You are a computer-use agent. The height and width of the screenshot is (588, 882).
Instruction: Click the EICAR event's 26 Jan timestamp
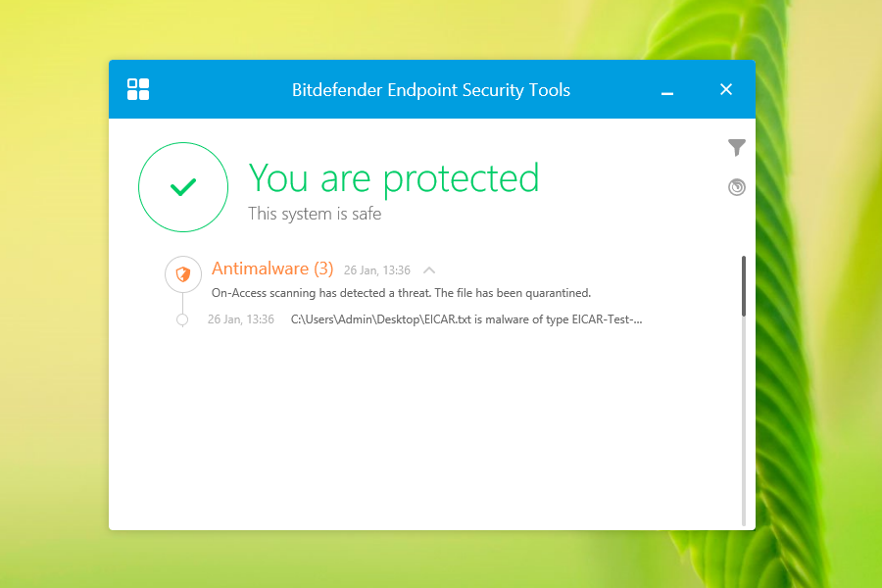coord(241,319)
